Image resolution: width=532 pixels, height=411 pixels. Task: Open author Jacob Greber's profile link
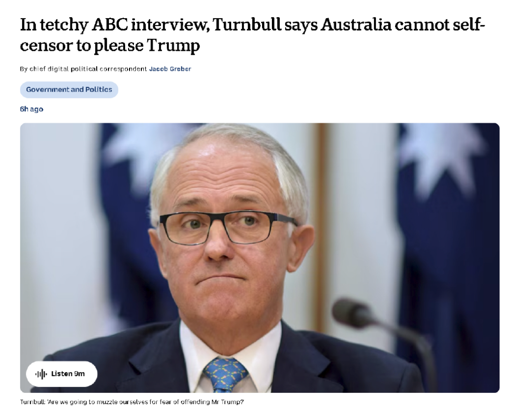point(170,69)
